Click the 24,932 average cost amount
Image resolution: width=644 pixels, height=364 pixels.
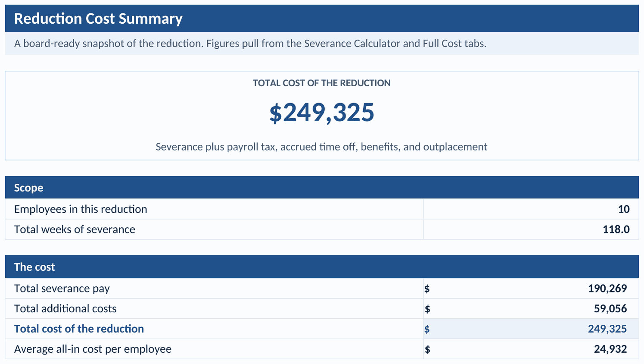(610, 349)
